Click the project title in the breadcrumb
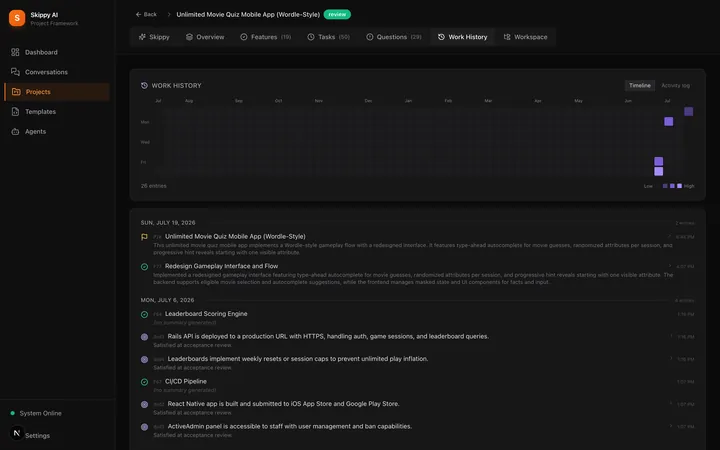This screenshot has height=450, width=720. [x=248, y=14]
